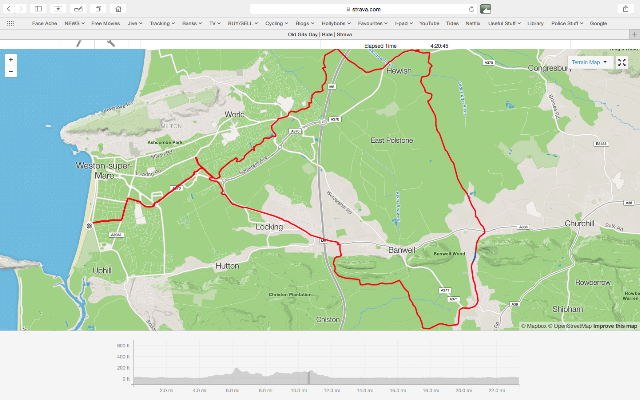Click the Shipham label on map

coord(568,309)
